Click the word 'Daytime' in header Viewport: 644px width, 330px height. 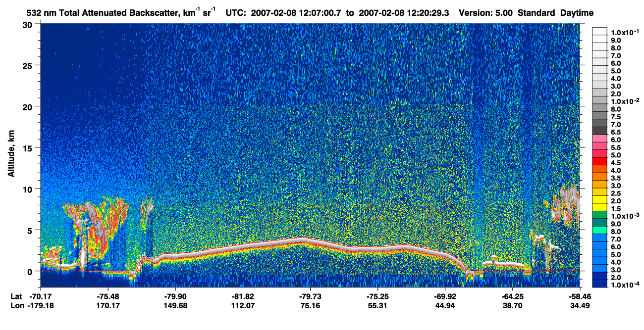click(x=577, y=13)
